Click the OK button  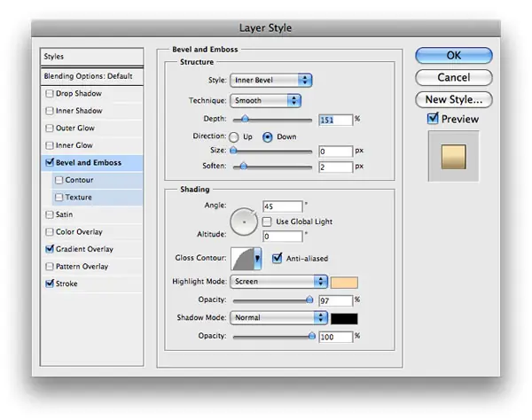(454, 56)
